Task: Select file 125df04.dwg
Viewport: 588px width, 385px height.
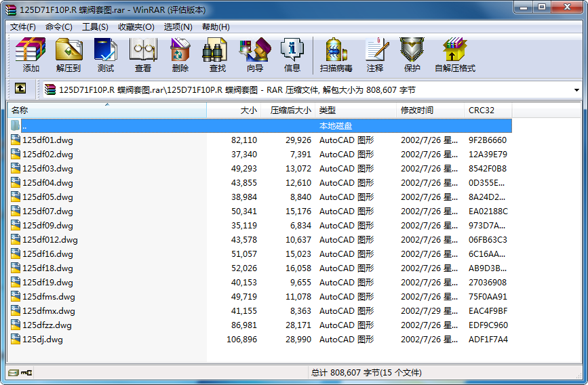Action: (47, 182)
